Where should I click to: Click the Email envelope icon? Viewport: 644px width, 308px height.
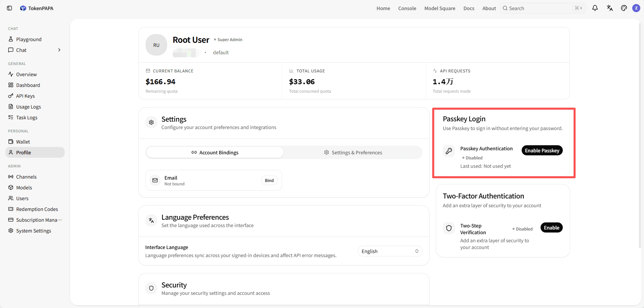point(155,180)
